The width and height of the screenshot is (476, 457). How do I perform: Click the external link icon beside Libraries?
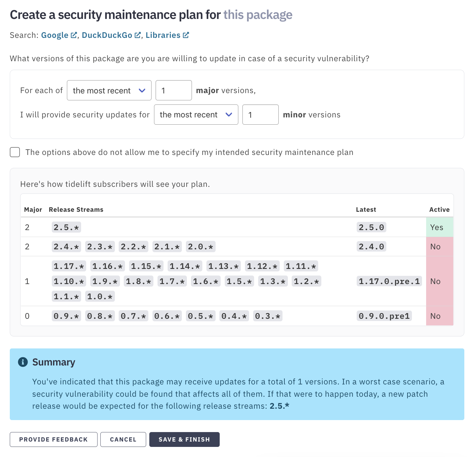point(186,35)
